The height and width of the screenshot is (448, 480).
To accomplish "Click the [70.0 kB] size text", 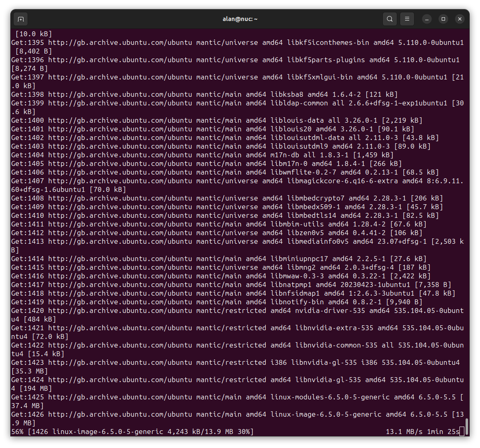I will pos(108,189).
